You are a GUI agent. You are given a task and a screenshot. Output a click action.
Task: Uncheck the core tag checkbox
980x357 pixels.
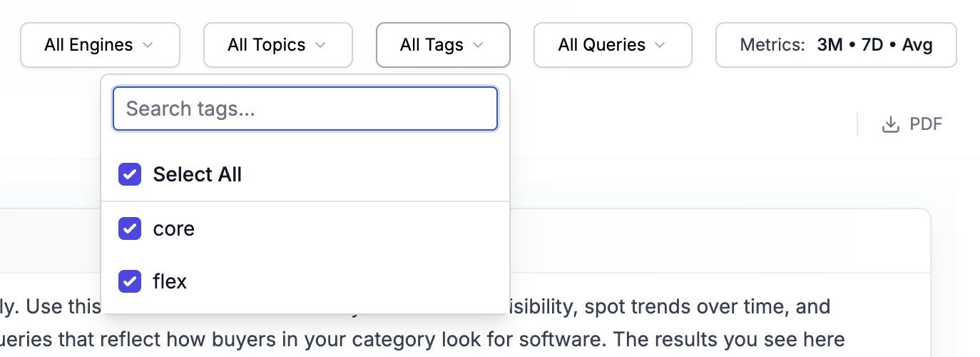click(x=130, y=228)
